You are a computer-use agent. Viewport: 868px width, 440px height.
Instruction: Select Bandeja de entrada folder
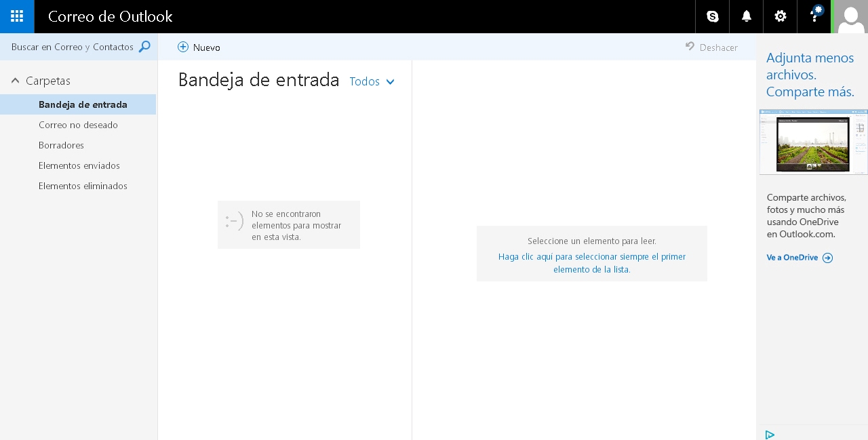click(78, 104)
